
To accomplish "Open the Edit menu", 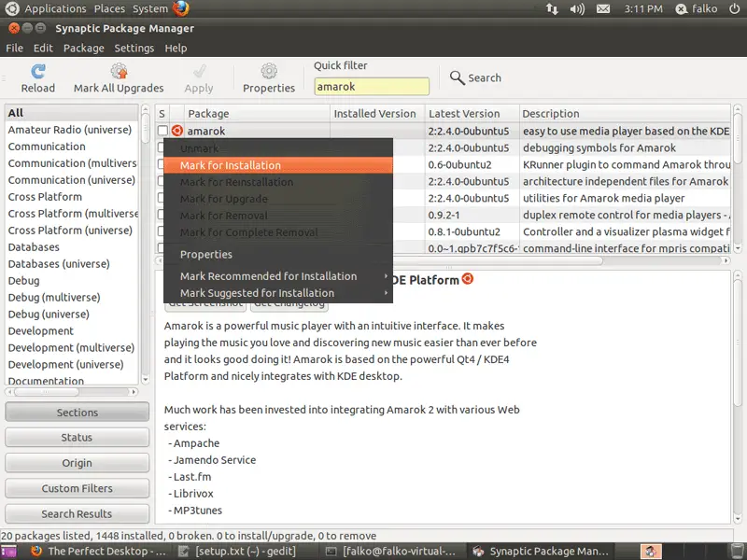I will tap(43, 49).
